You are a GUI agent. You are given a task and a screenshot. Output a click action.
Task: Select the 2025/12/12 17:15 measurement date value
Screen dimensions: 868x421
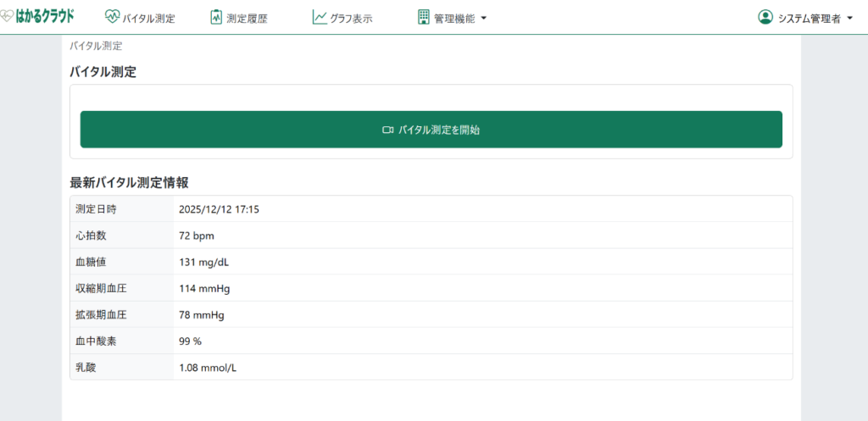219,208
